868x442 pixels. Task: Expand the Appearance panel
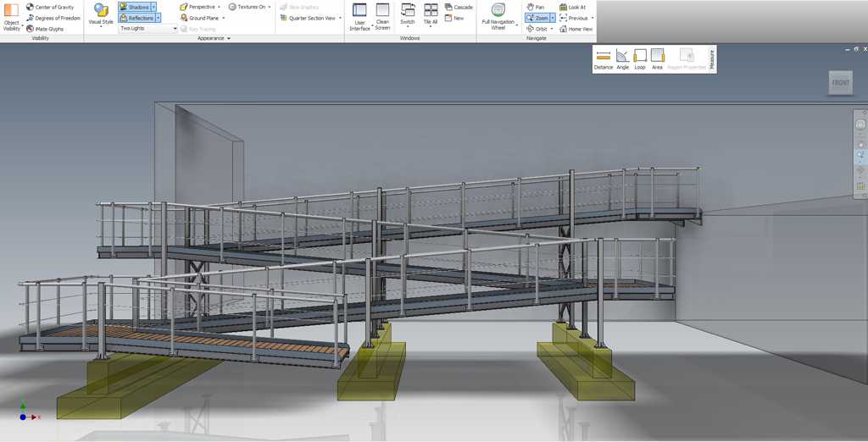pyautogui.click(x=214, y=38)
